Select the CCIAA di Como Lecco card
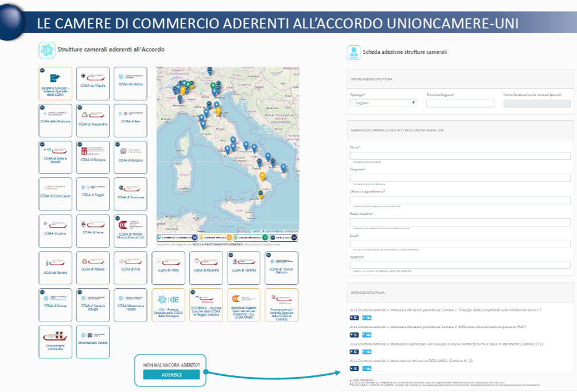Viewport: 577px width, 392px height. tap(55, 194)
